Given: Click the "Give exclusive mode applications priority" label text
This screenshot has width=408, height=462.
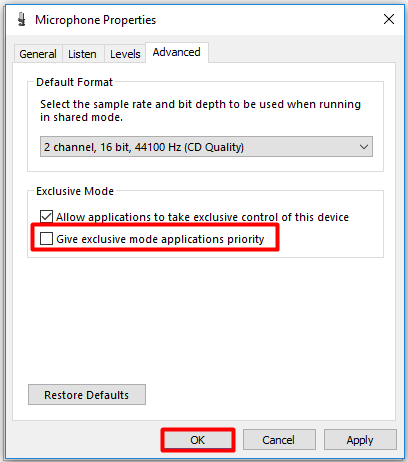Looking at the screenshot, I should (160, 239).
